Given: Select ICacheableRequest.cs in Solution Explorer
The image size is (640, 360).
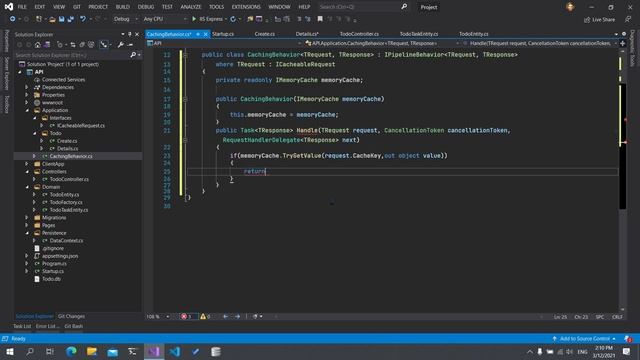Looking at the screenshot, I should click(x=81, y=125).
